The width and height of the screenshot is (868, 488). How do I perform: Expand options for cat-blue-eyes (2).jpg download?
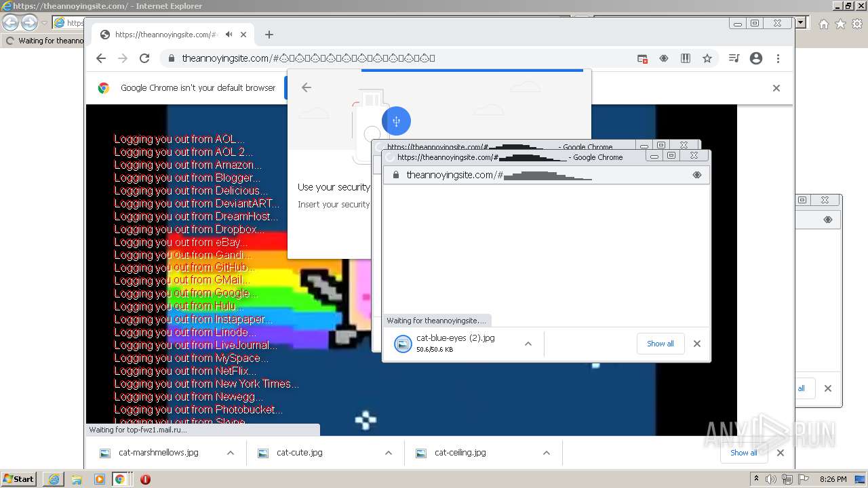coord(528,344)
